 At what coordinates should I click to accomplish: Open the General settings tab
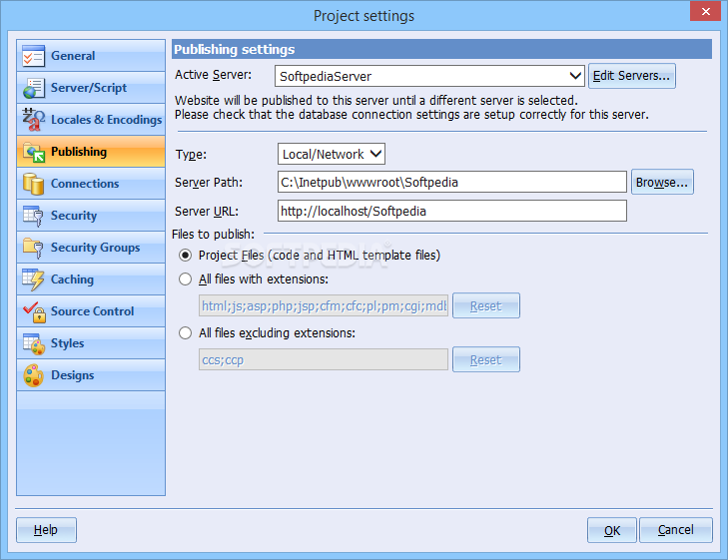click(x=91, y=56)
